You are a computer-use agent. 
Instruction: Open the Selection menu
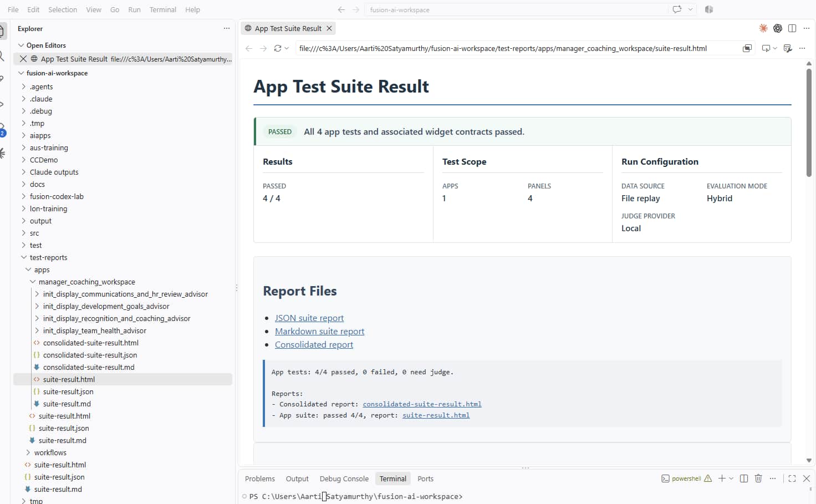63,9
